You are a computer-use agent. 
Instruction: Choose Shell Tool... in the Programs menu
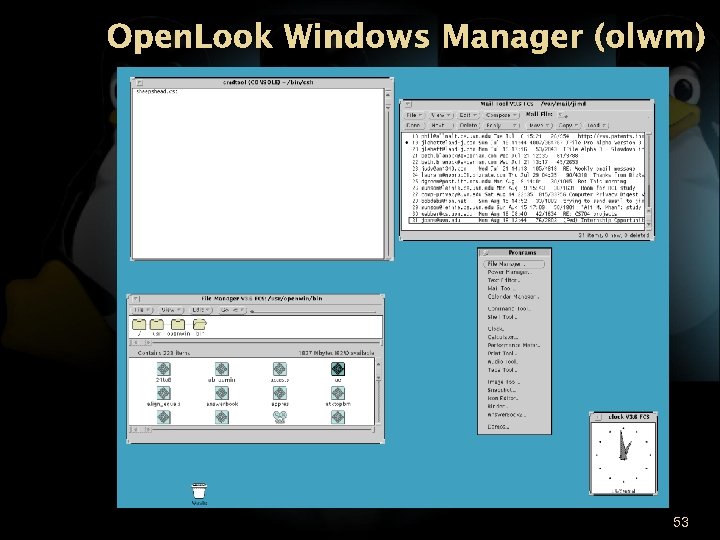[502, 317]
